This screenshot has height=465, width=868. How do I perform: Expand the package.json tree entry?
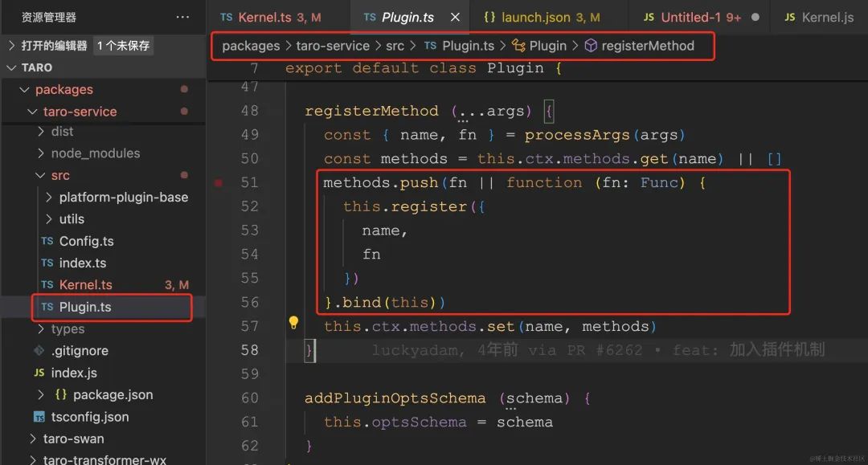pyautogui.click(x=40, y=395)
